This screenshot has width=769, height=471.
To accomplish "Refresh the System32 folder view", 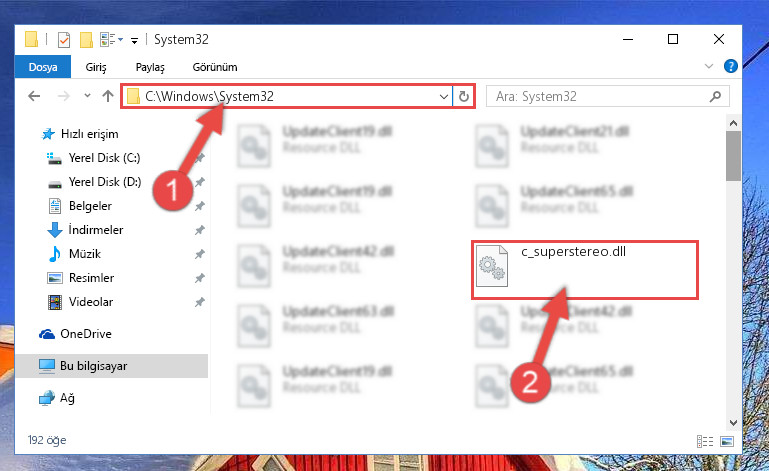I will [x=463, y=97].
